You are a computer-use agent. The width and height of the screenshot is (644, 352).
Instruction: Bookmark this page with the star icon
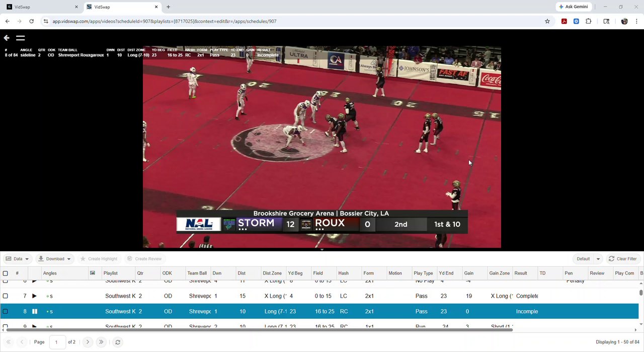click(x=547, y=21)
